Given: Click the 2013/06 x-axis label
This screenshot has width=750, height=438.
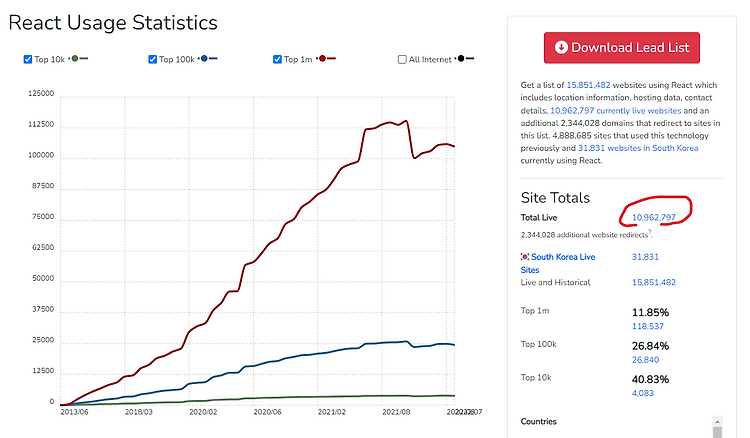Looking at the screenshot, I should [74, 412].
